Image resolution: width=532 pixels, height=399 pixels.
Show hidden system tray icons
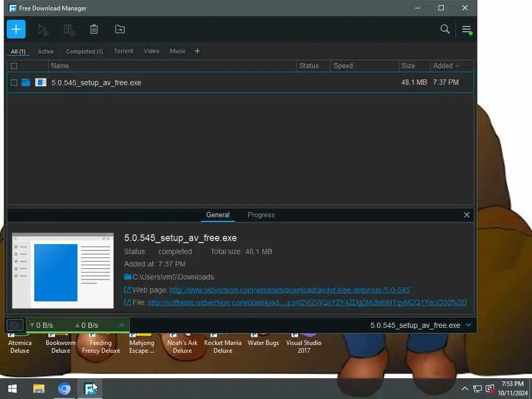click(464, 389)
